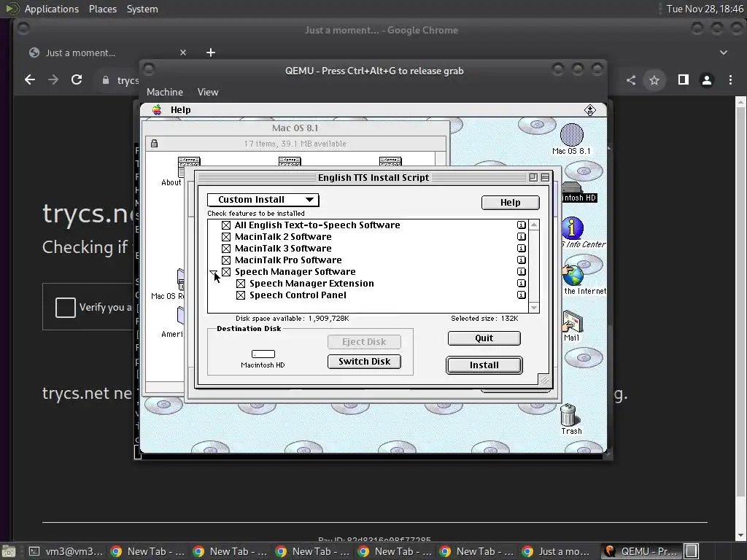This screenshot has width=747, height=560.
Task: Click the Chrome share icon
Action: (631, 80)
